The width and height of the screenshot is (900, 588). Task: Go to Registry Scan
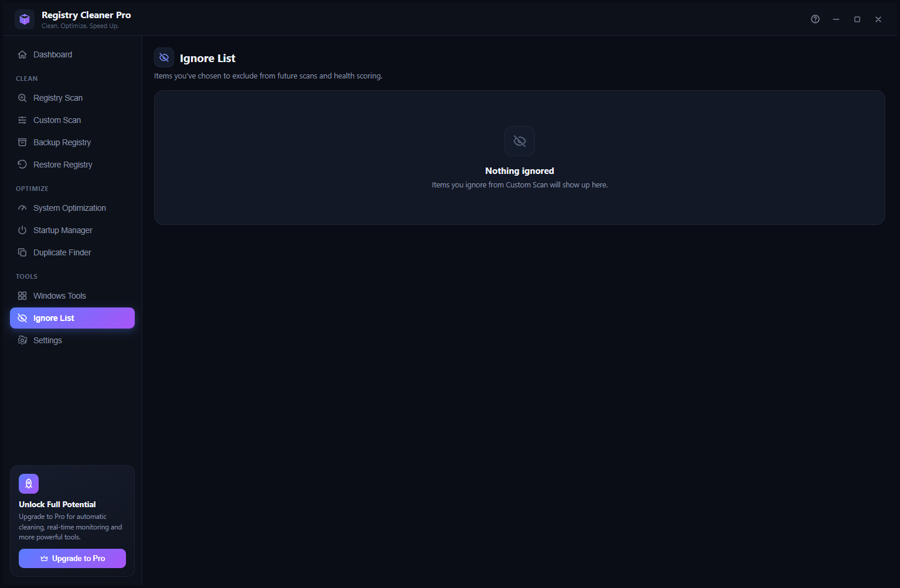[72, 98]
